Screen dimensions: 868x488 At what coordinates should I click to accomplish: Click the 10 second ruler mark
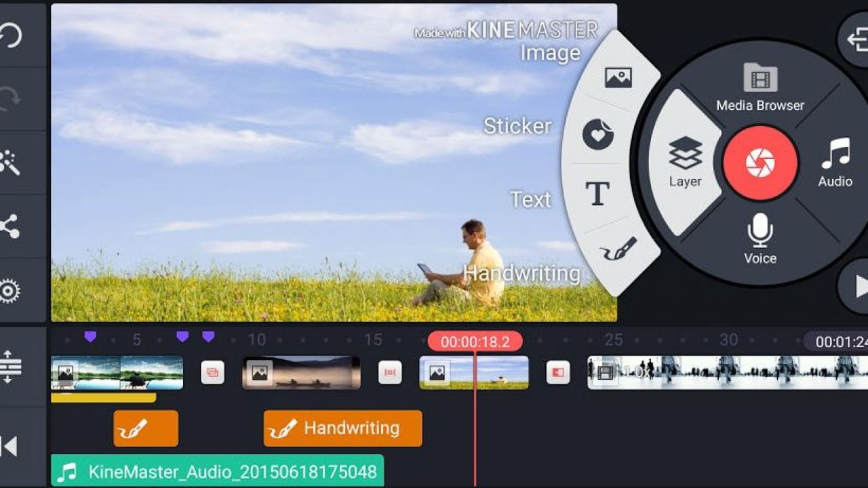(257, 340)
